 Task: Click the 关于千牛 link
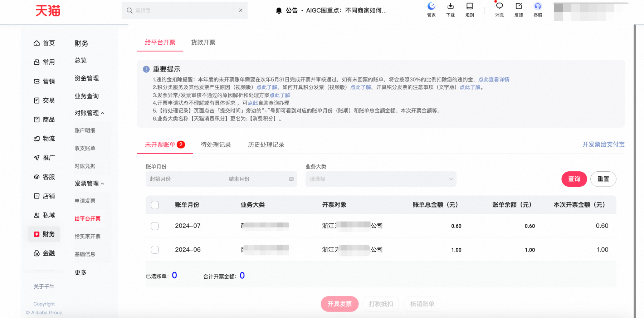click(44, 287)
